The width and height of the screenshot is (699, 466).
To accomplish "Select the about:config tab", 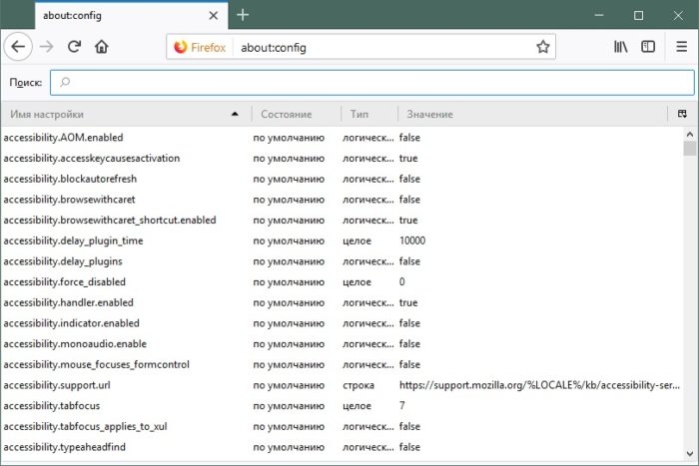I will click(132, 16).
